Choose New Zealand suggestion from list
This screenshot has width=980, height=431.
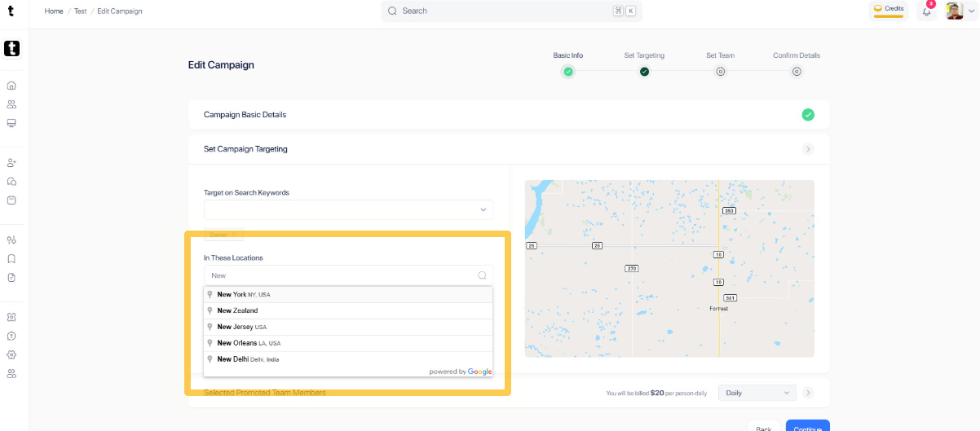(x=348, y=310)
